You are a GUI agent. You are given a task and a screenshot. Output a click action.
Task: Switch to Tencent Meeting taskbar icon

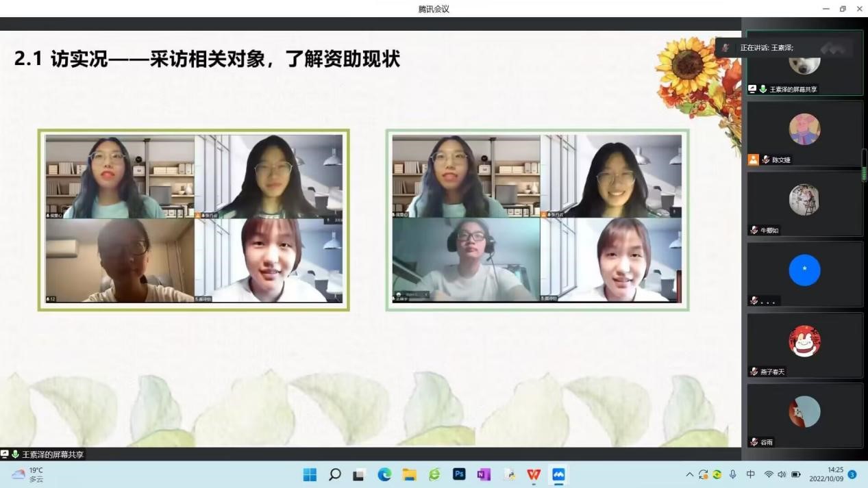(x=558, y=474)
